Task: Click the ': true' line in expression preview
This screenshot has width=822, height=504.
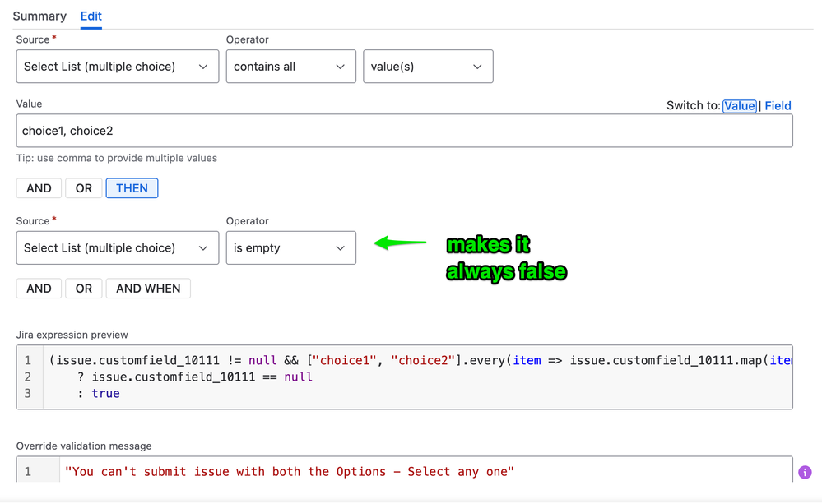Action: tap(99, 394)
